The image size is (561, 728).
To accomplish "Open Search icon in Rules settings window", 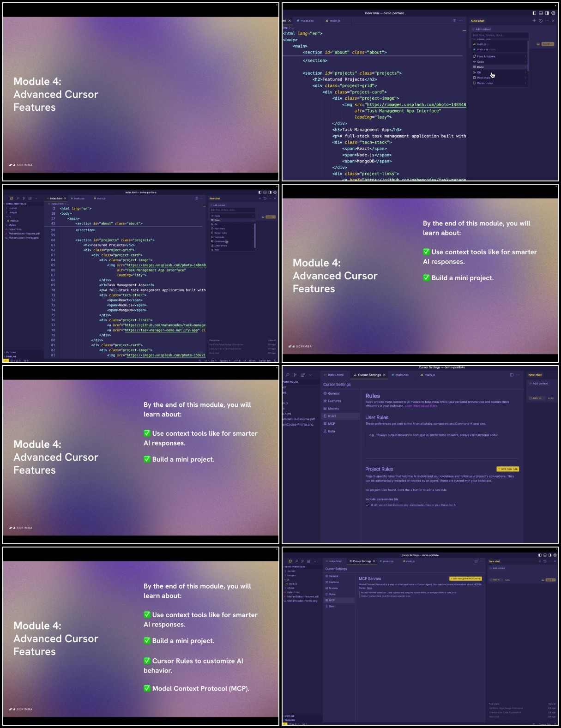I will pyautogui.click(x=287, y=375).
